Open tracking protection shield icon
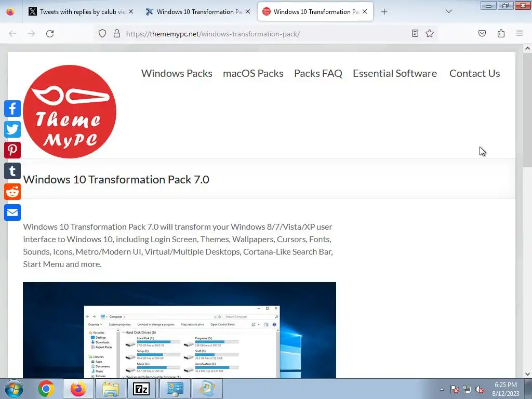 (102, 34)
